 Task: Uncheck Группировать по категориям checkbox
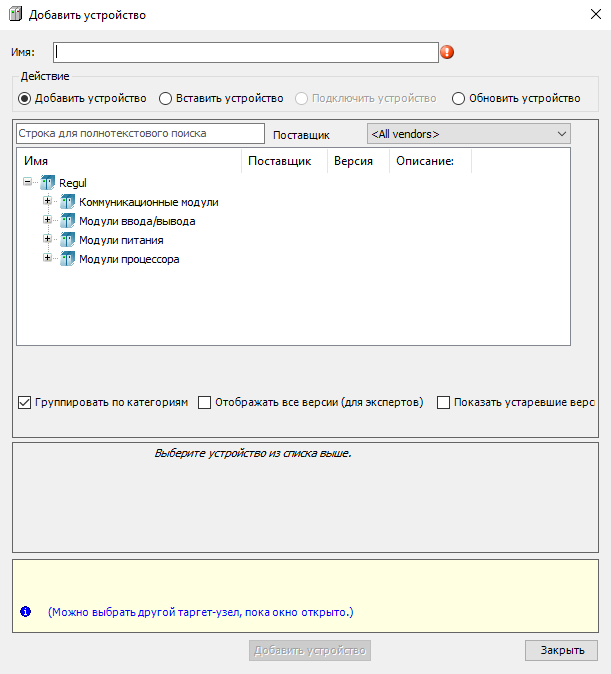25,403
